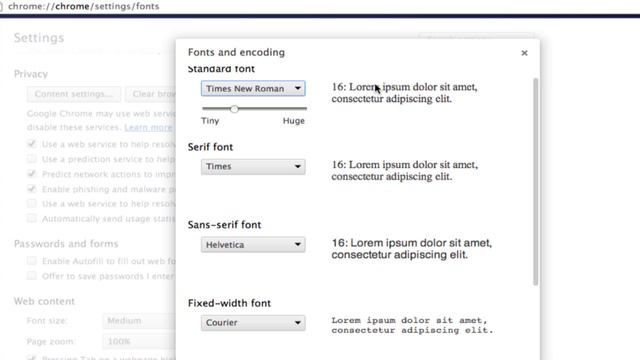Click the Serif font Lorem ipsum preview text
The image size is (640, 360).
[404, 171]
